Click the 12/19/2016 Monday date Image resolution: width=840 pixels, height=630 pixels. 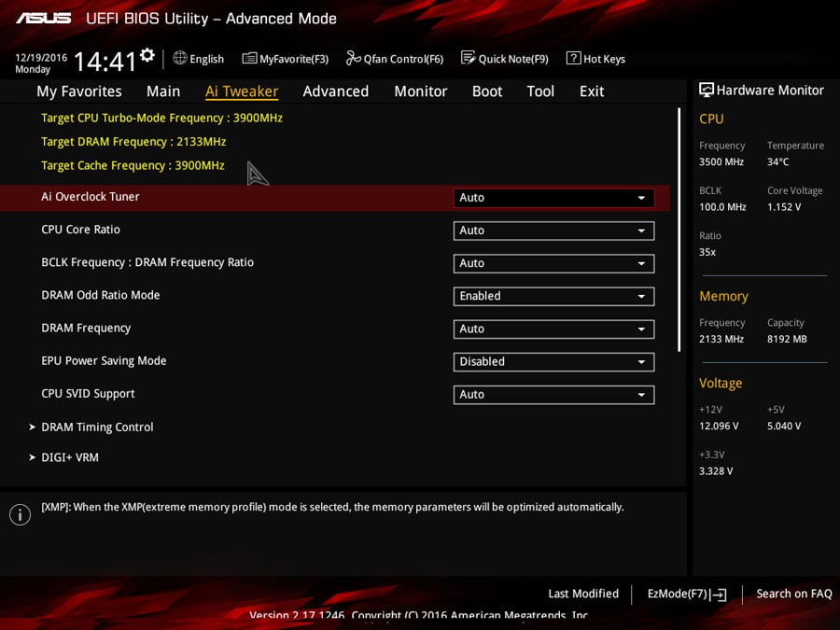[x=41, y=63]
